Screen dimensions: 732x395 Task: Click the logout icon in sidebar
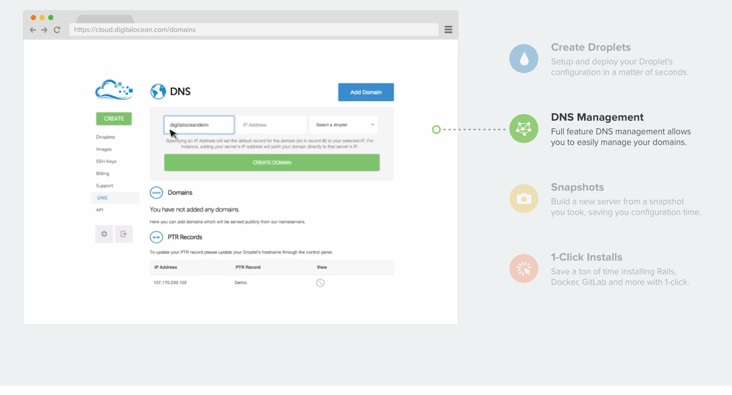click(124, 234)
